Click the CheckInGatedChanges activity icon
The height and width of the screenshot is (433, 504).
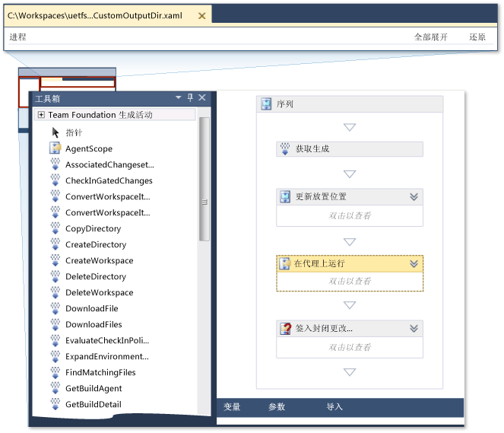pyautogui.click(x=55, y=180)
